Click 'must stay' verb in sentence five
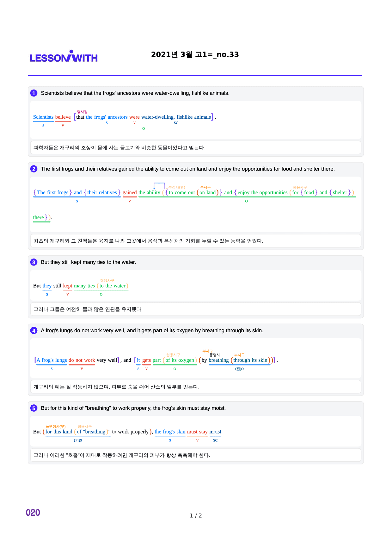Viewport: 392px width, 555px height. coord(197,432)
